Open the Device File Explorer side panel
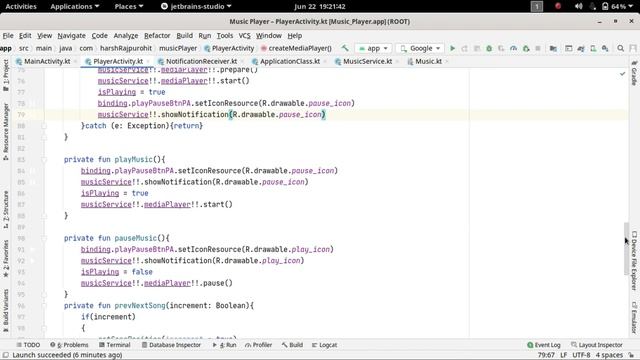The height and width of the screenshot is (360, 640). pyautogui.click(x=634, y=260)
